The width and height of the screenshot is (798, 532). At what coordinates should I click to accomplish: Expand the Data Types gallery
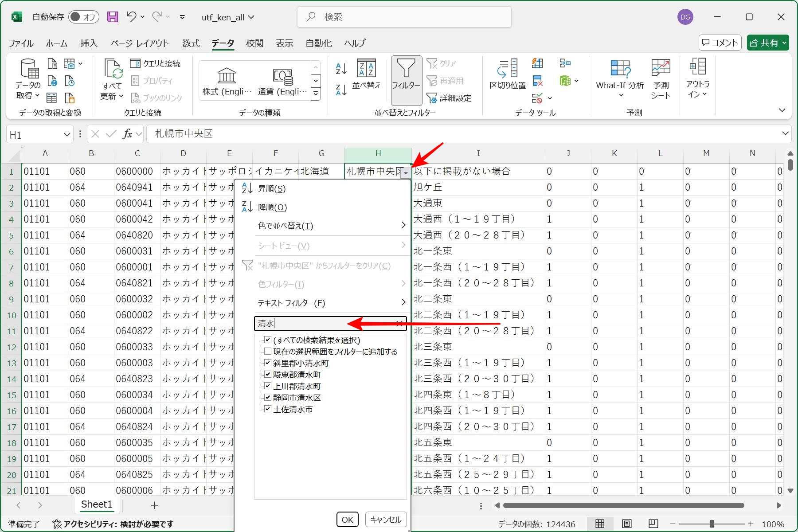pos(316,94)
